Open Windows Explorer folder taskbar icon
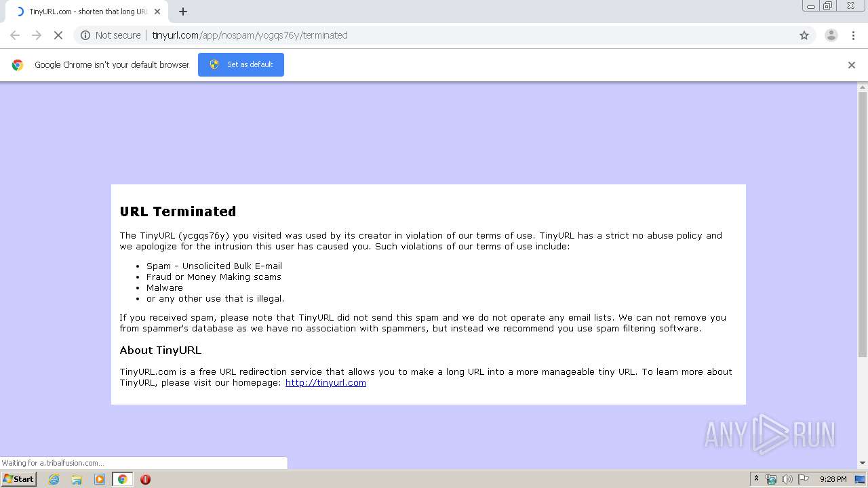 [77, 479]
